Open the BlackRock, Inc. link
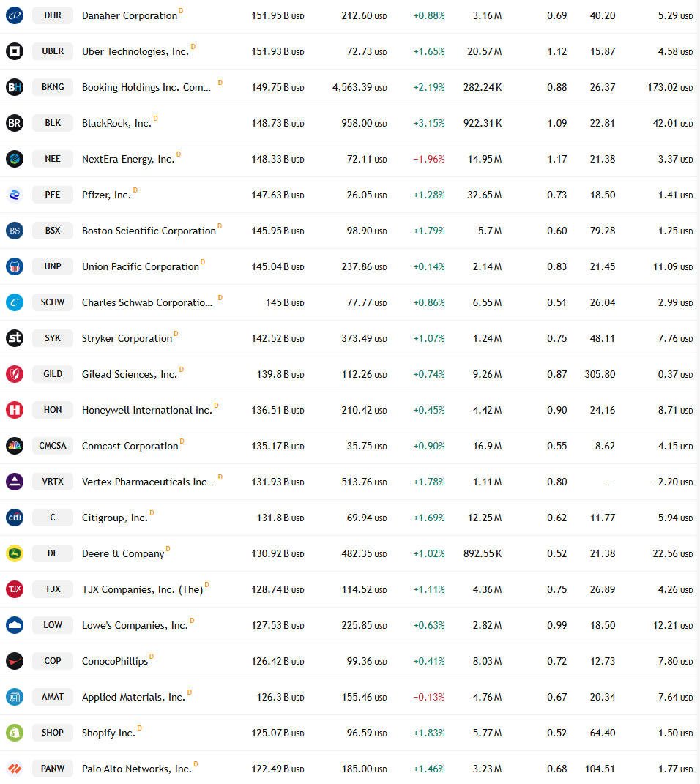 click(x=116, y=124)
